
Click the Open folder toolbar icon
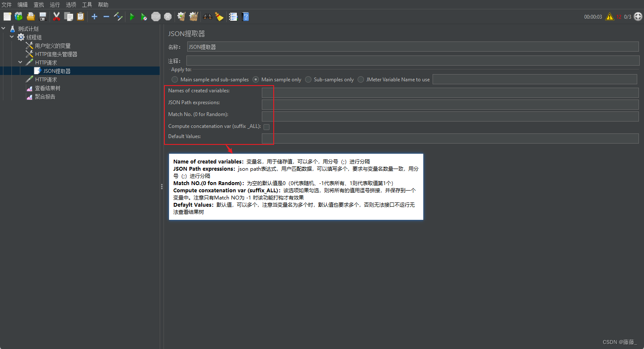[x=31, y=17]
